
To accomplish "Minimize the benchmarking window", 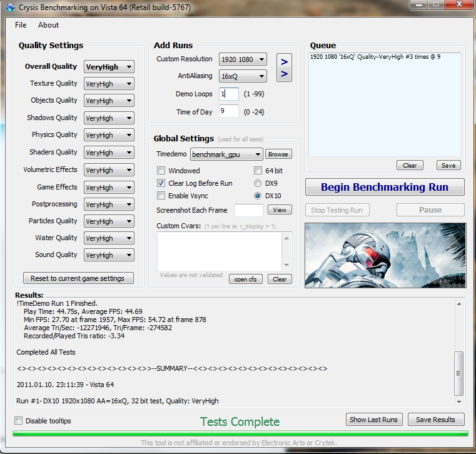I will (x=419, y=4).
